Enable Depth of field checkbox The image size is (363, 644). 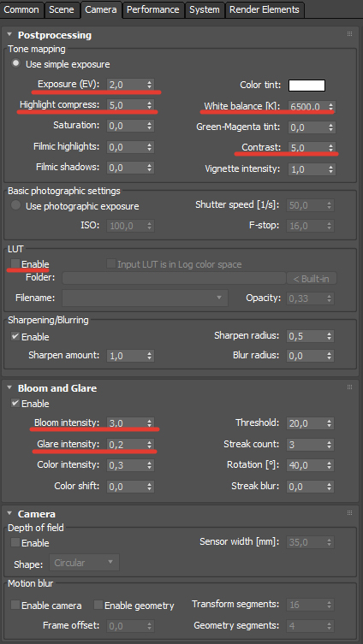[x=15, y=542]
